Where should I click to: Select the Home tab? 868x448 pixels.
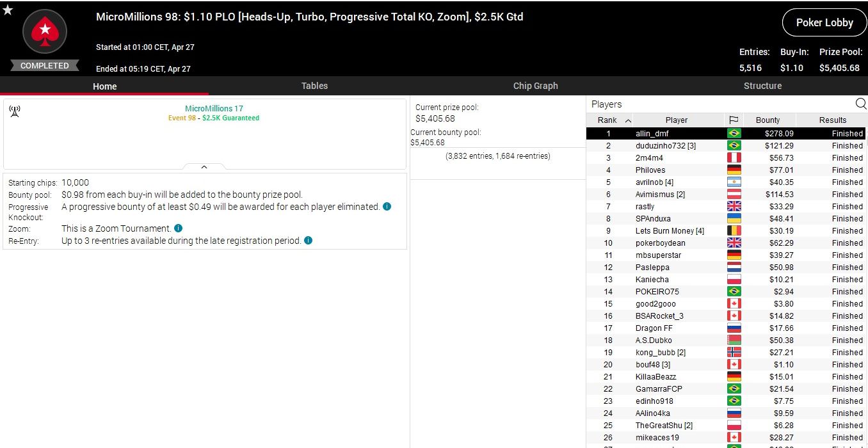[x=104, y=86]
